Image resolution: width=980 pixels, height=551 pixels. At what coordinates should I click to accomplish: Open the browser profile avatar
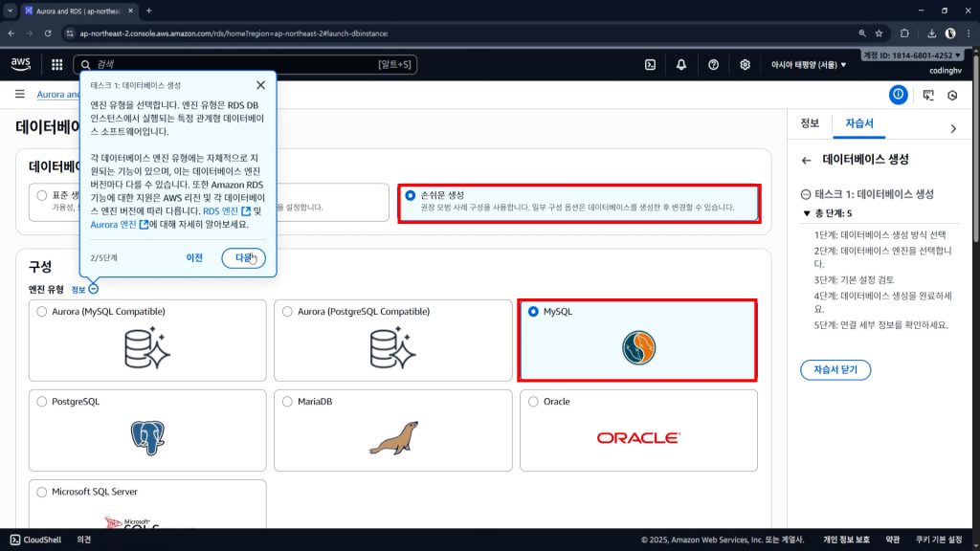pyautogui.click(x=950, y=33)
